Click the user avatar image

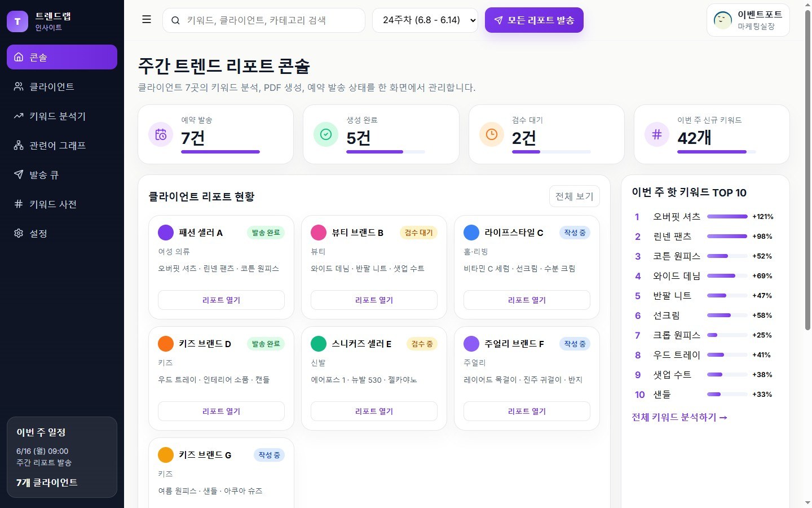pos(723,20)
